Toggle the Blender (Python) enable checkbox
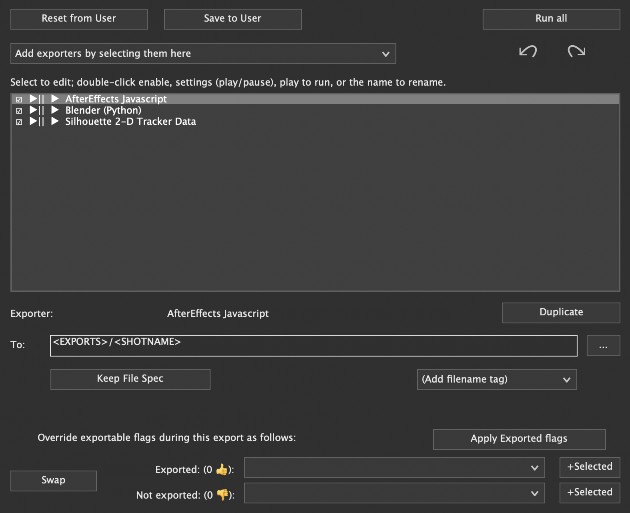The height and width of the screenshot is (513, 630). [x=19, y=111]
